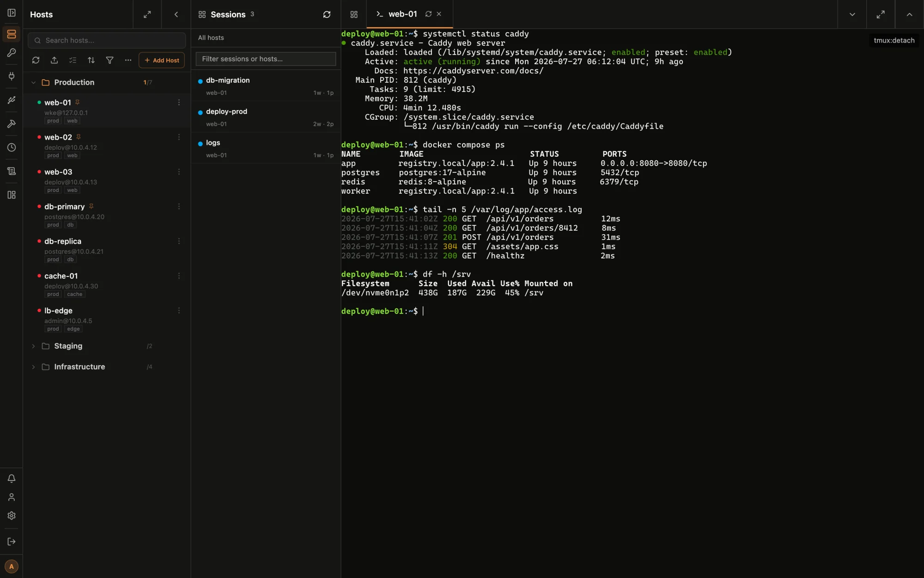Click the 'cache' tag on cache-01
Viewport: 924px width, 578px height.
[x=74, y=294]
